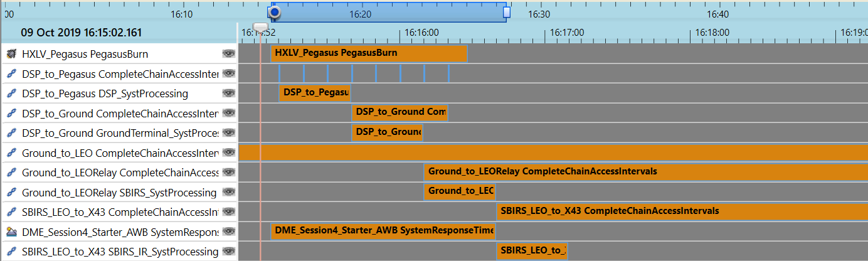Click the 09 Oct 2019 current time display
868x261 pixels.
click(82, 33)
